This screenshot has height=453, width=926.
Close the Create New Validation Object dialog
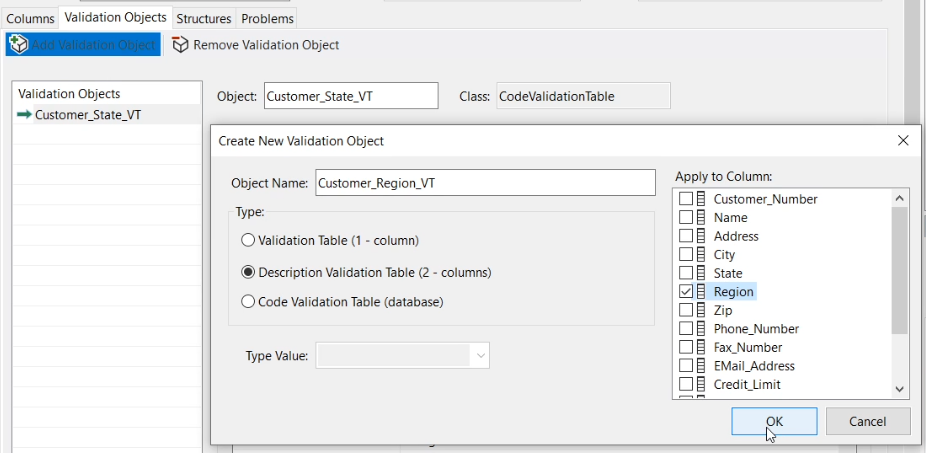(903, 141)
